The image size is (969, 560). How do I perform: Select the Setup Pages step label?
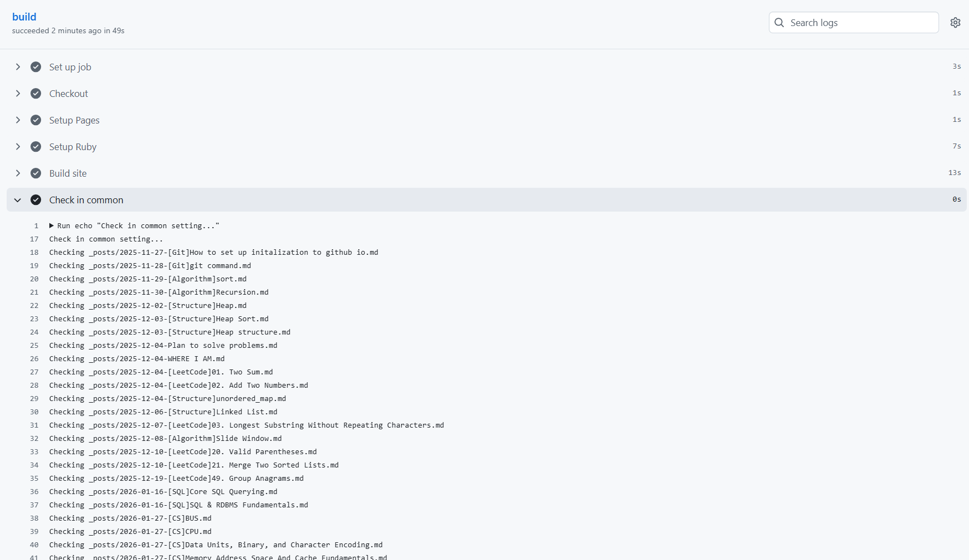tap(74, 120)
